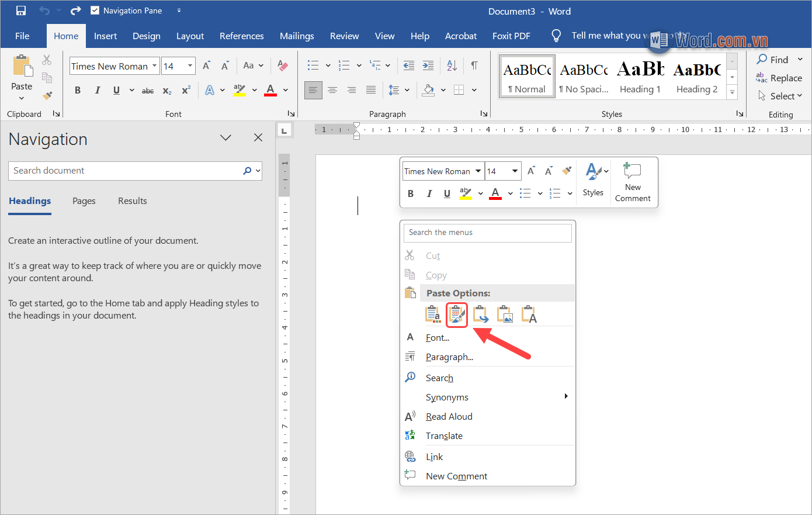Image resolution: width=812 pixels, height=515 pixels.
Task: Apply subscript formatting
Action: click(x=167, y=91)
